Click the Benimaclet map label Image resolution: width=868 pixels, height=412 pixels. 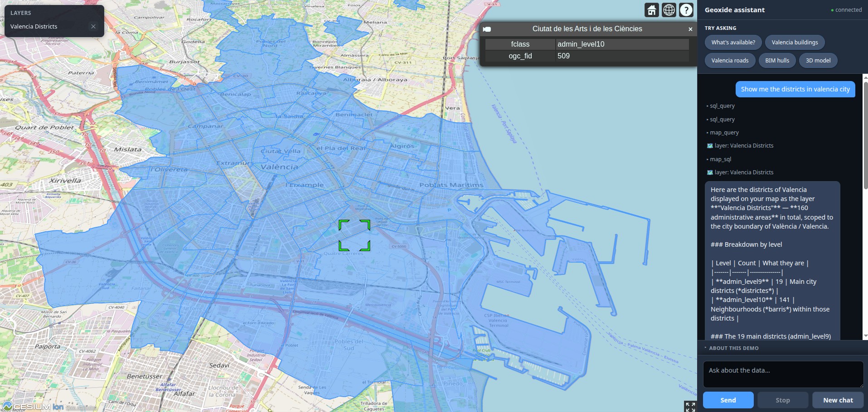coord(354,115)
